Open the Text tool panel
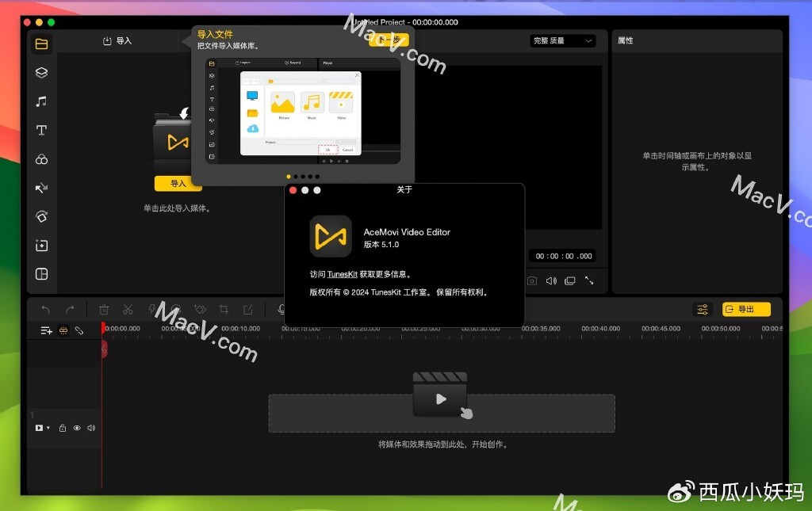 tap(41, 130)
